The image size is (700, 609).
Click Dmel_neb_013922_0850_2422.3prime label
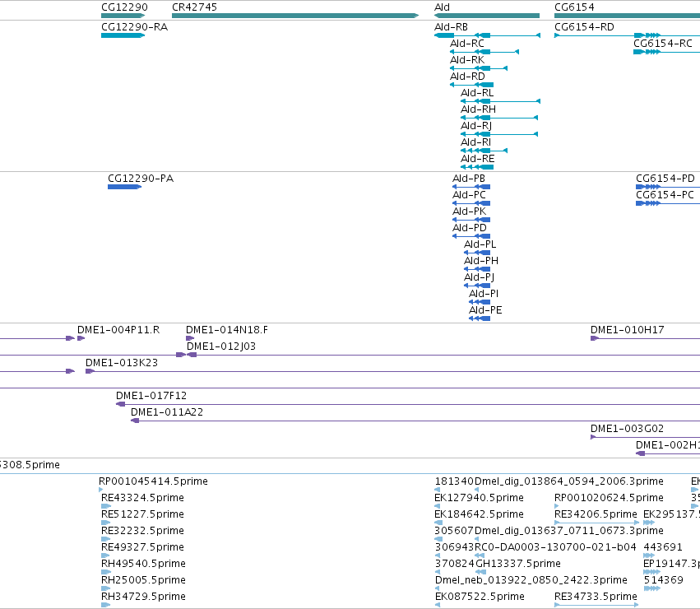tap(531, 580)
